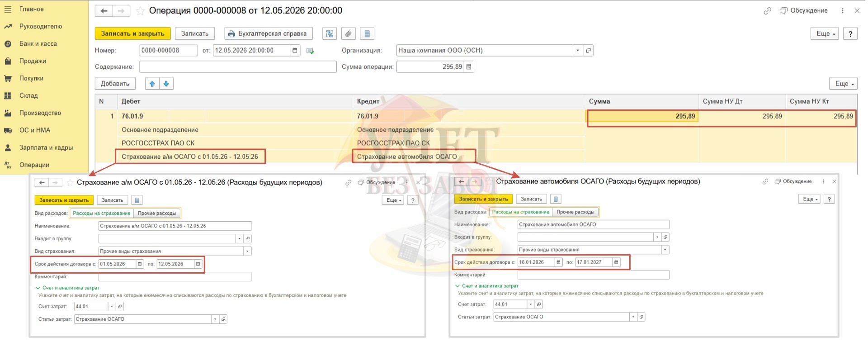Star the Операция 0000-000008 document as favorite
The image size is (868, 342).
[140, 11]
